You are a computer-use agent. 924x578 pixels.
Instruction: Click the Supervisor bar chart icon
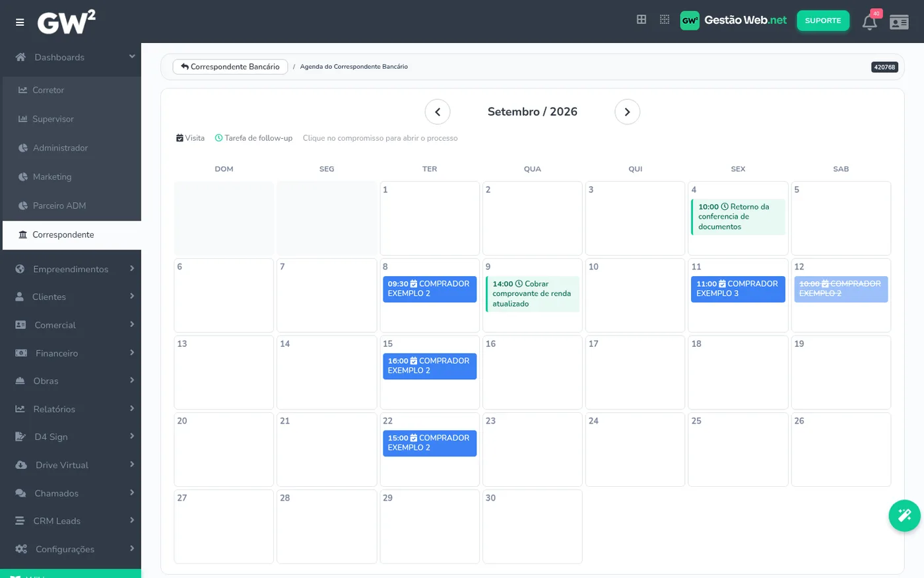coord(23,119)
